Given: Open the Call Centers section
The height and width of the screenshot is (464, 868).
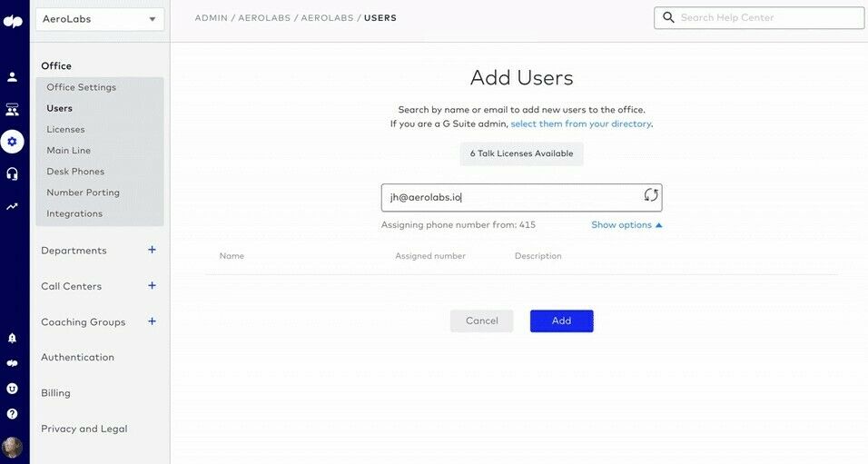Looking at the screenshot, I should tap(72, 286).
